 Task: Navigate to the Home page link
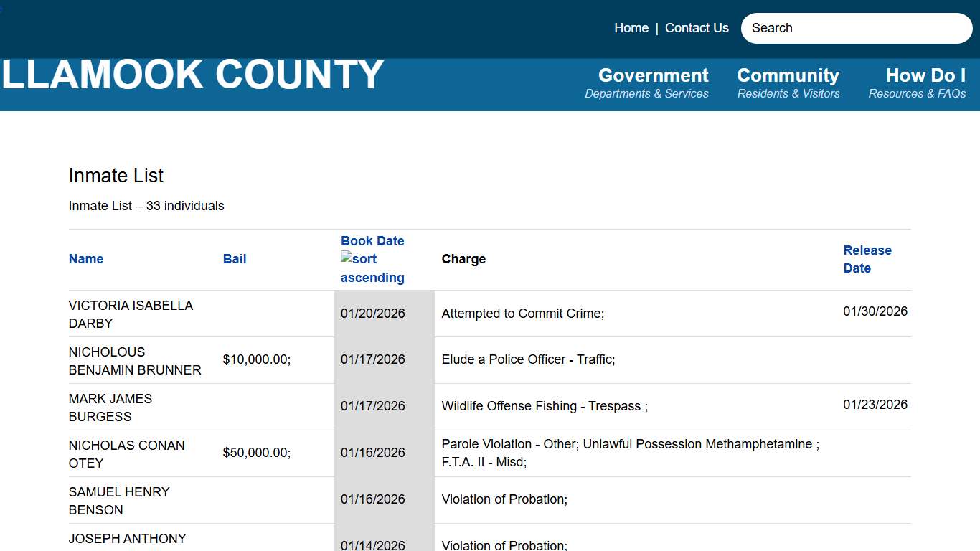point(631,28)
